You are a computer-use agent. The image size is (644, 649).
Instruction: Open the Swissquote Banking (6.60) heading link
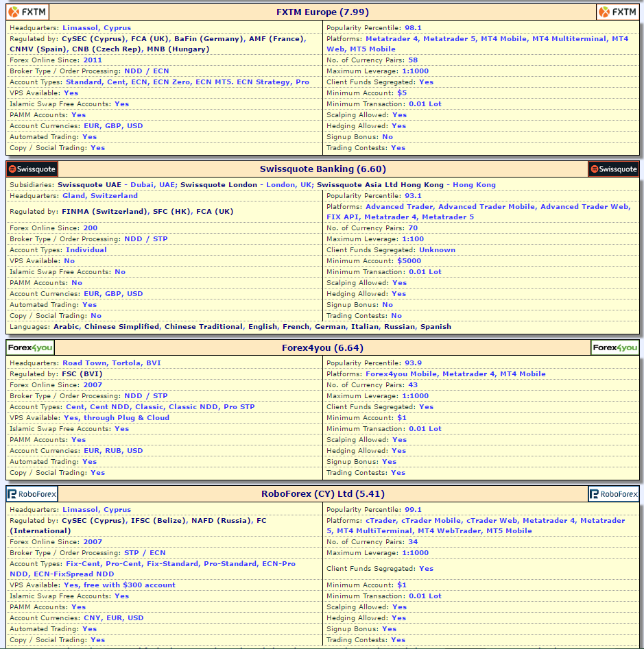point(322,169)
